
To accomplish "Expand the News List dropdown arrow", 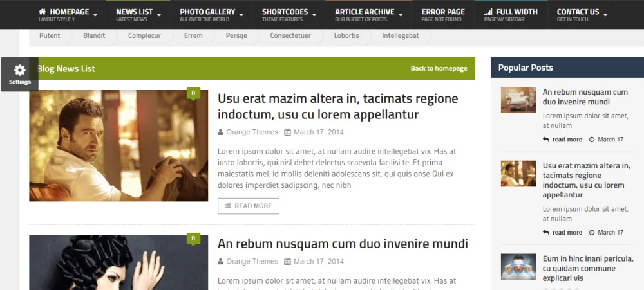I will click(159, 14).
